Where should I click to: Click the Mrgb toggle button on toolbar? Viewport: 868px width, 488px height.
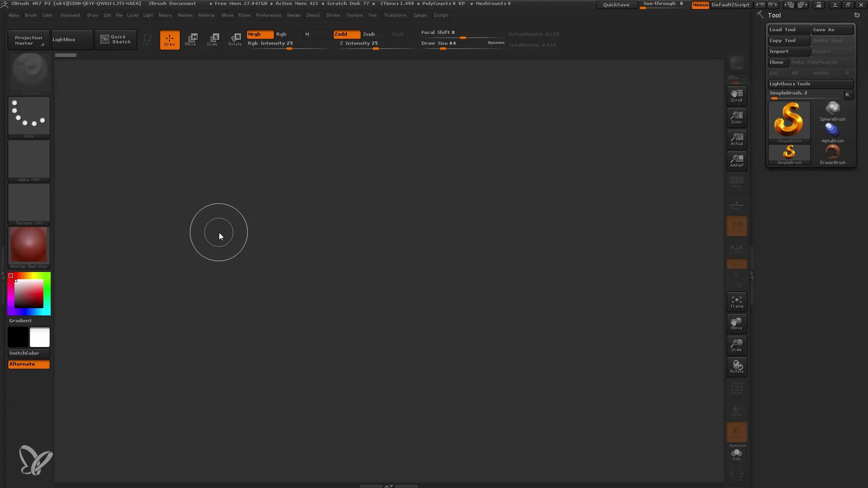click(259, 34)
